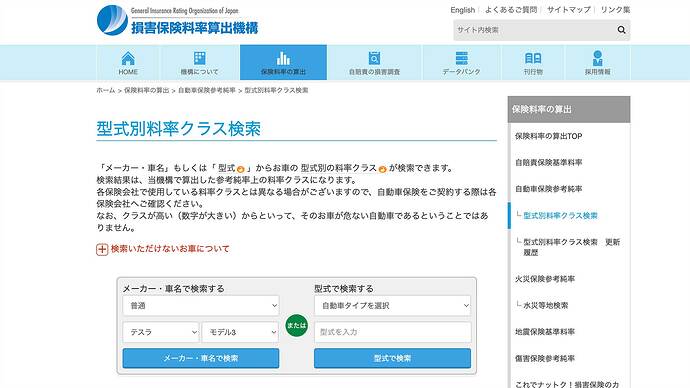The width and height of the screenshot is (690, 388).
Task: Click the 自動車保険参考純率 breadcrumb link
Action: click(x=207, y=90)
